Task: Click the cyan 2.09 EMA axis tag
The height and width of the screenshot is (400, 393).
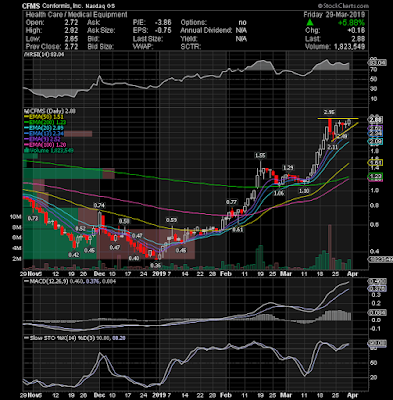Action: point(375,142)
